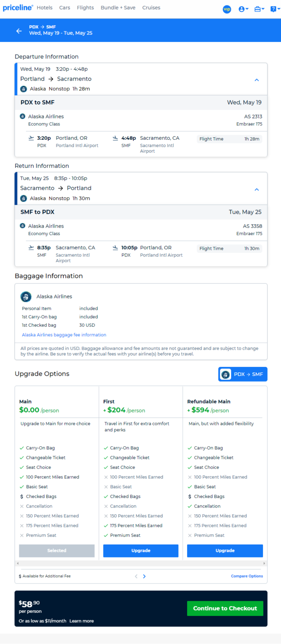Upgrade to Refundable Main for +$594
This screenshot has height=644, width=281.
[x=225, y=550]
